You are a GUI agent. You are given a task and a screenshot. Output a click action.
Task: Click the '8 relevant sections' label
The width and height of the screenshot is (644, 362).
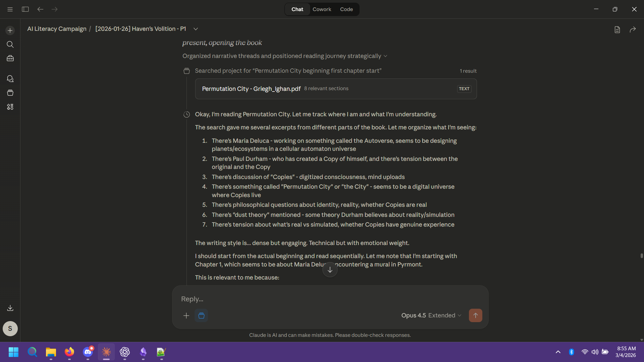pos(326,88)
